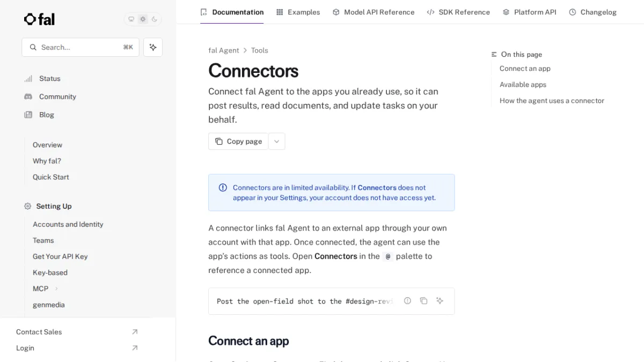
Task: Click the info icon in the availability notice
Action: coord(223,188)
